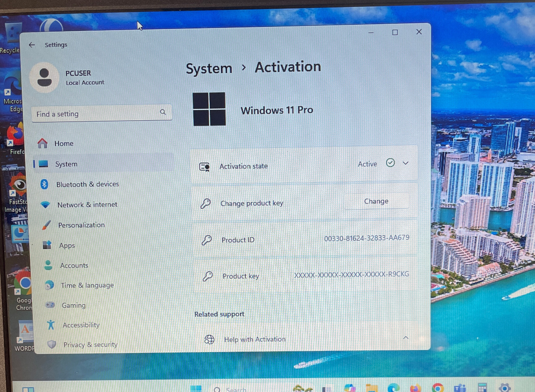This screenshot has height=392, width=535.
Task: Expand the Activation state chevron
Action: click(x=406, y=163)
